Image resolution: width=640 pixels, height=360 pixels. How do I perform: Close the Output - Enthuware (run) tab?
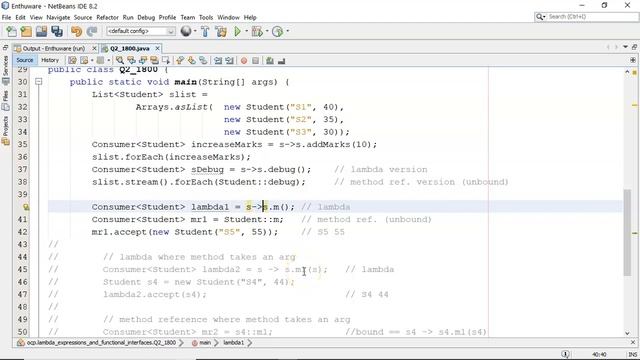click(94, 48)
